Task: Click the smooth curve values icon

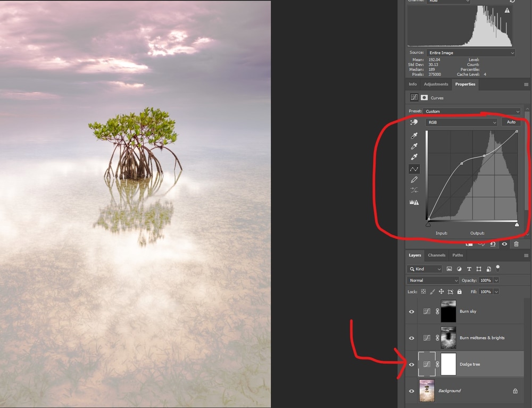Action: 414,190
